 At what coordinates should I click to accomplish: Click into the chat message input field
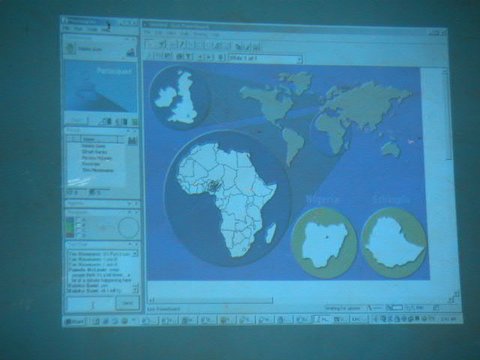coord(91,304)
